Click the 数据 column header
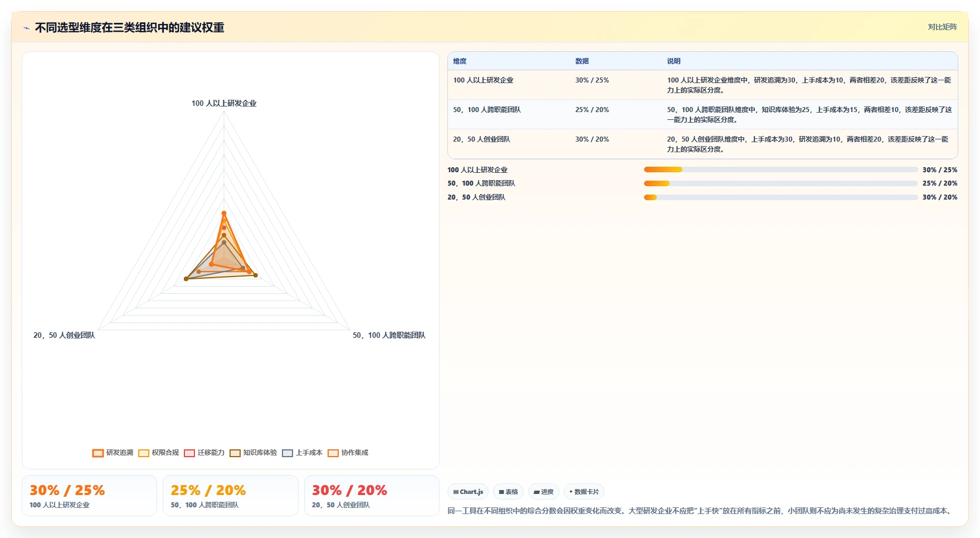Screen dimensions: 980x538 pos(582,61)
